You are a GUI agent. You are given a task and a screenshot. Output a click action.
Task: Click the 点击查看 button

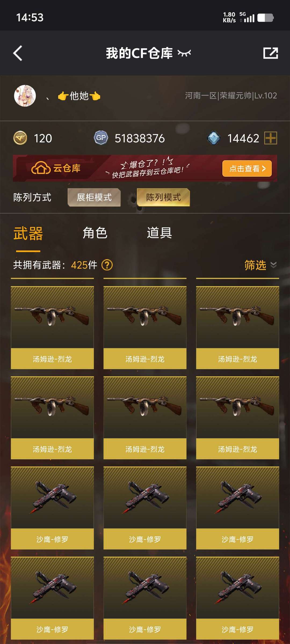(x=247, y=169)
